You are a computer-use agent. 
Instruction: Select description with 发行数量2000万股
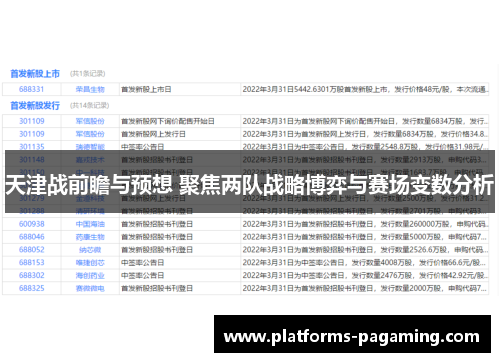(x=364, y=288)
